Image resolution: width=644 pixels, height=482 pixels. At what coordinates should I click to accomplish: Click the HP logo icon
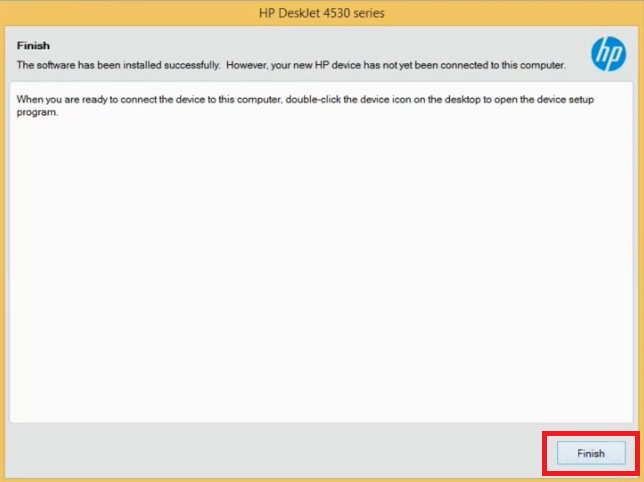608,54
